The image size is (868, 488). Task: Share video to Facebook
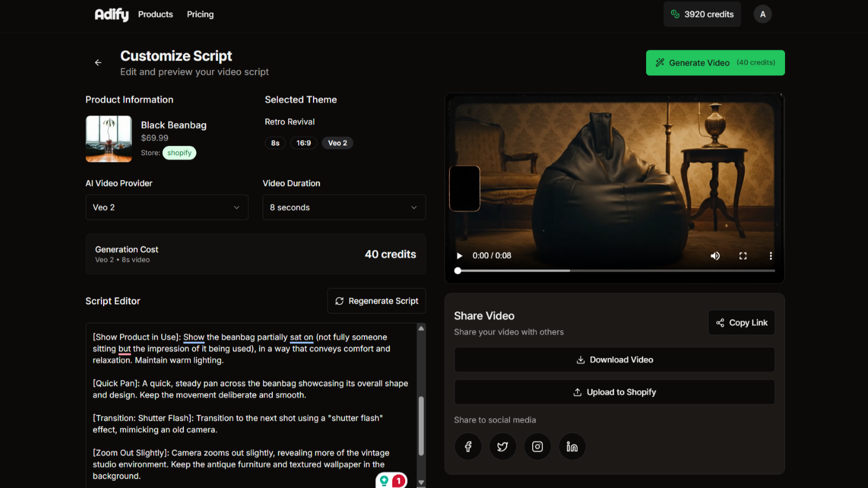(468, 446)
